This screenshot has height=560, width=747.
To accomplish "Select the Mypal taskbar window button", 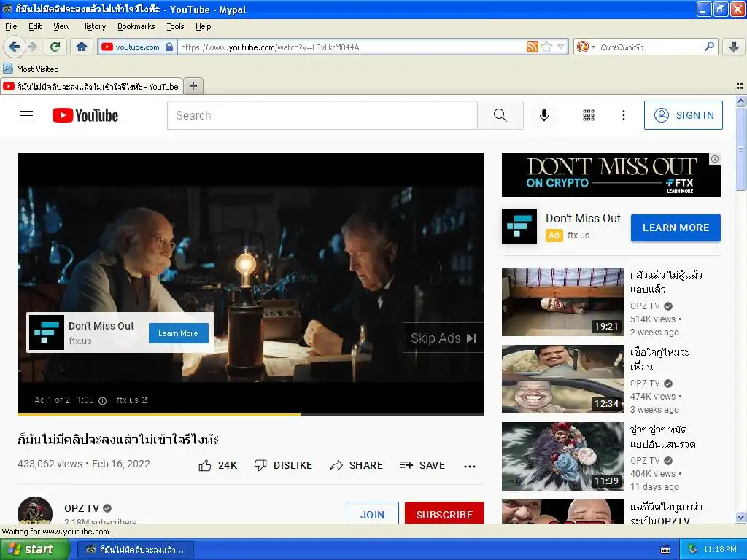I will (x=135, y=550).
